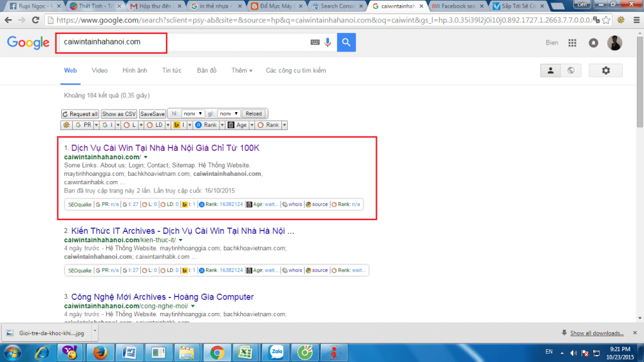Screen dimensions: 644x362
Task: Launch Firefox from the taskbar
Action: point(100,353)
